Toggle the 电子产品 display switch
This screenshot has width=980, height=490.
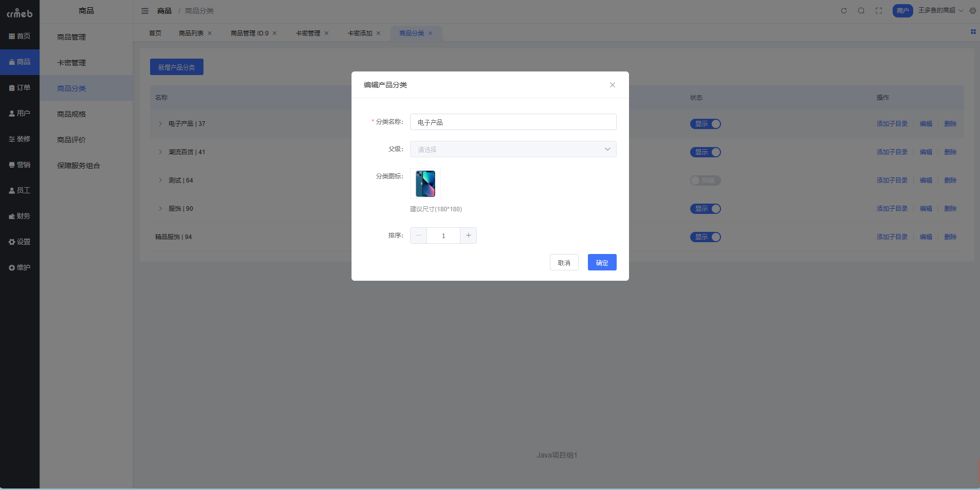point(705,124)
